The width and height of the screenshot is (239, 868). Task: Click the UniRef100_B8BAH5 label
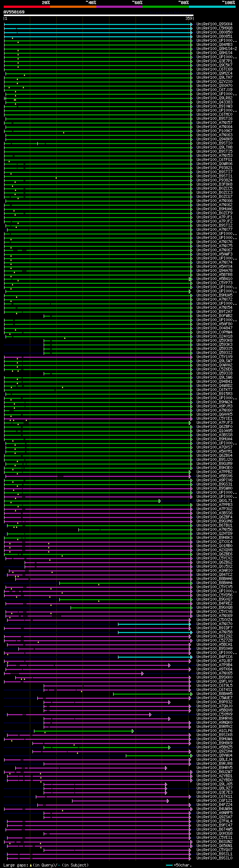214,694
